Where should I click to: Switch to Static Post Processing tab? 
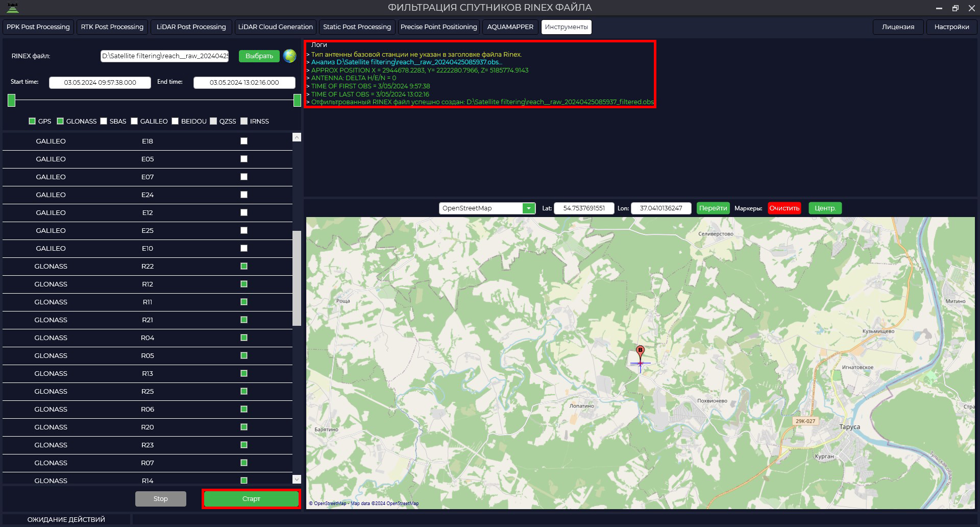pyautogui.click(x=357, y=27)
